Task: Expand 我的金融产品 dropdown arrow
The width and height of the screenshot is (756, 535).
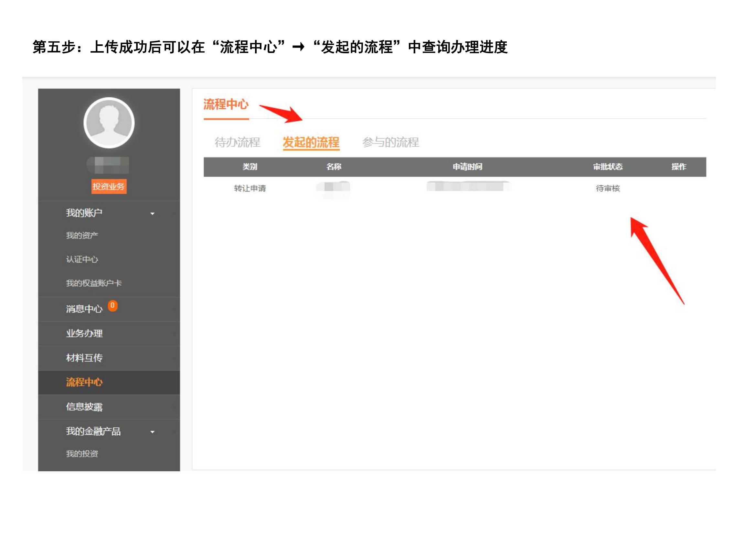Action: point(152,432)
